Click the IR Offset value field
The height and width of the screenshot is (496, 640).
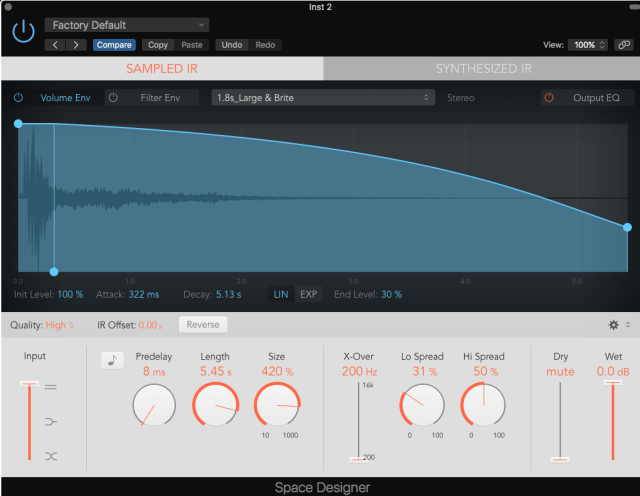(x=150, y=325)
